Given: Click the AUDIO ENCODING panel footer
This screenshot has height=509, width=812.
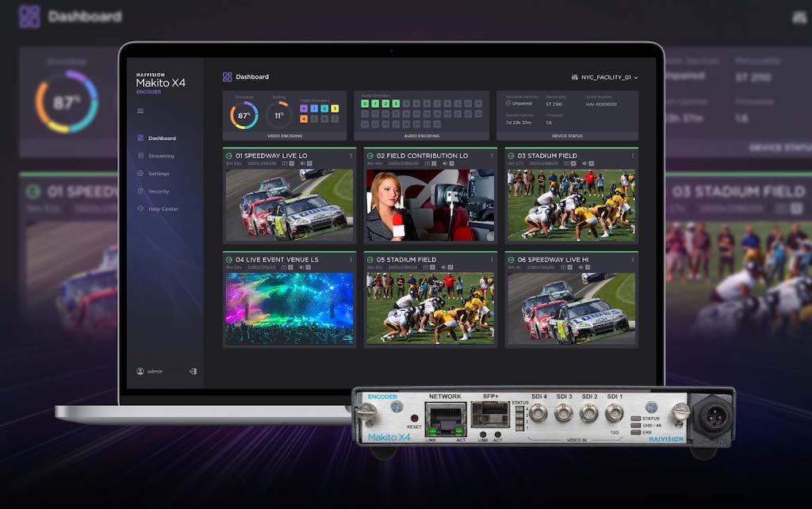Looking at the screenshot, I should (422, 136).
